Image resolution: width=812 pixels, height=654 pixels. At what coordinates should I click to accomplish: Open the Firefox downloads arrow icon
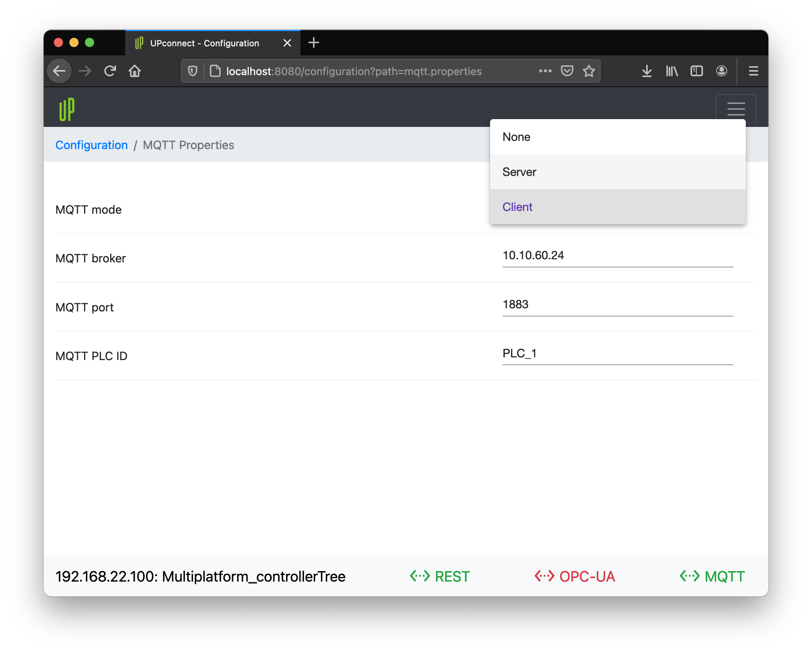click(x=647, y=71)
